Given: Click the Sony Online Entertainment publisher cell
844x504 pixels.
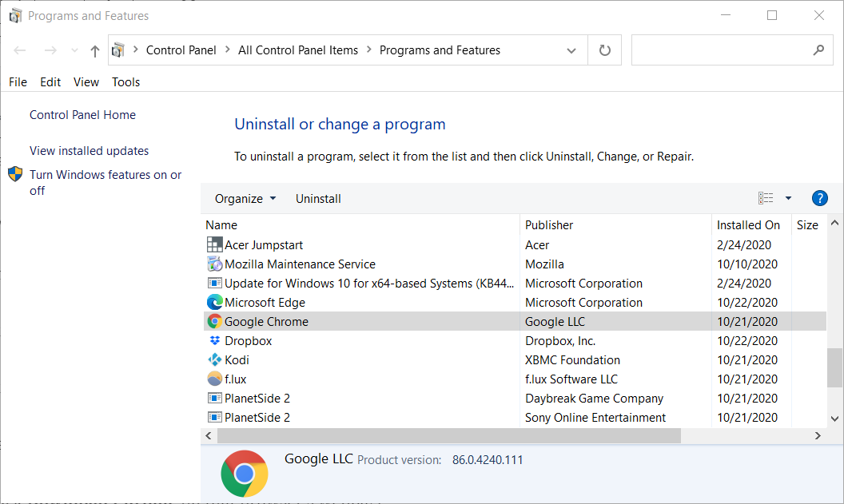Looking at the screenshot, I should click(595, 418).
